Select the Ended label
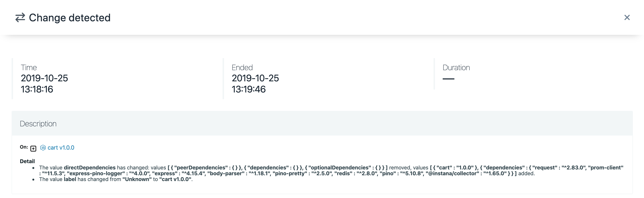The height and width of the screenshot is (198, 644). [x=242, y=68]
